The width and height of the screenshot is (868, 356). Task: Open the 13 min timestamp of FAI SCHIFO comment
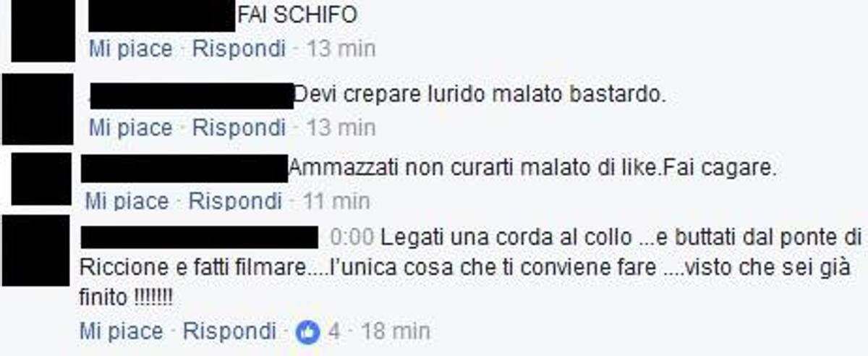point(341,50)
